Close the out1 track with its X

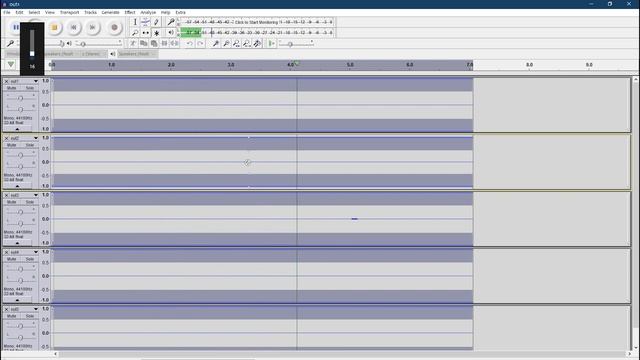(x=6, y=81)
